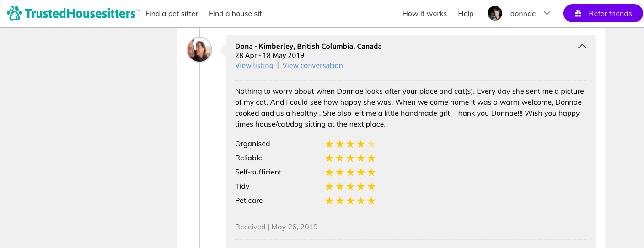Viewport: 644px width, 248px height.
Task: Click the fifth Tidy rating star
Action: 371,187
